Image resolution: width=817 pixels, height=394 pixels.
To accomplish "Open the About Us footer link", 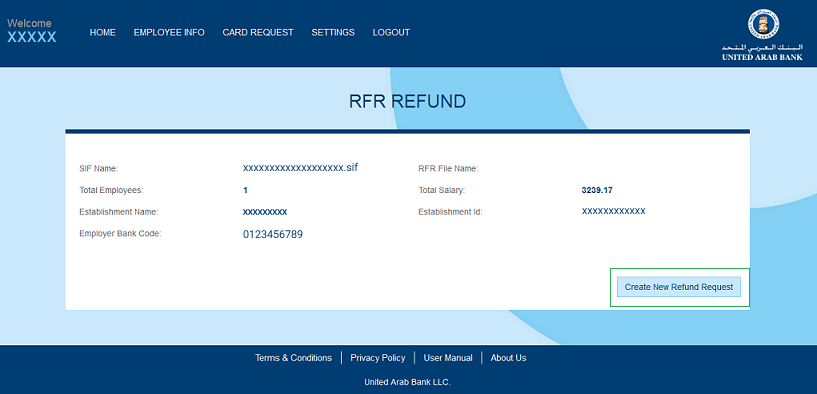I will click(509, 358).
